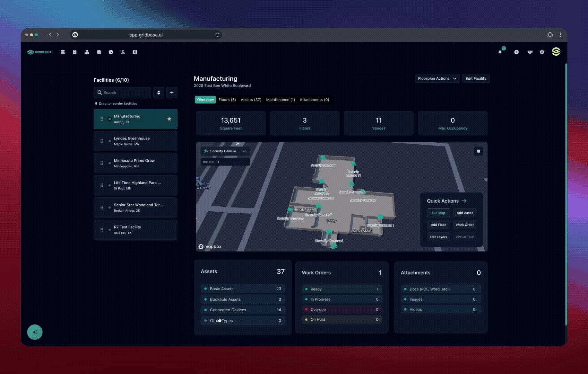The image size is (588, 374).
Task: Click the stacked boxes inventory icon
Action: 87,52
